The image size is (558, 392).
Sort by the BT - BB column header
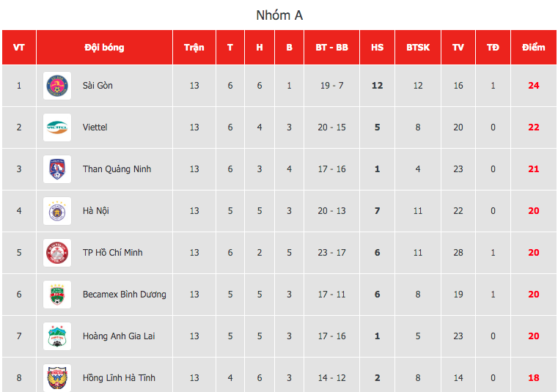[331, 48]
